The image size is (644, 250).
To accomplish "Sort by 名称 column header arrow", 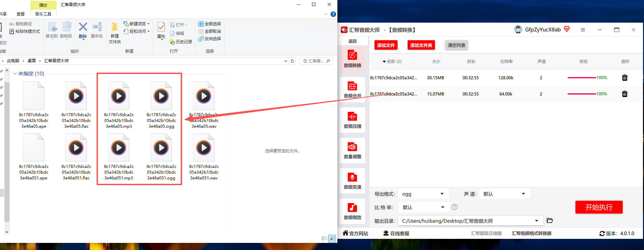I will coord(384,61).
